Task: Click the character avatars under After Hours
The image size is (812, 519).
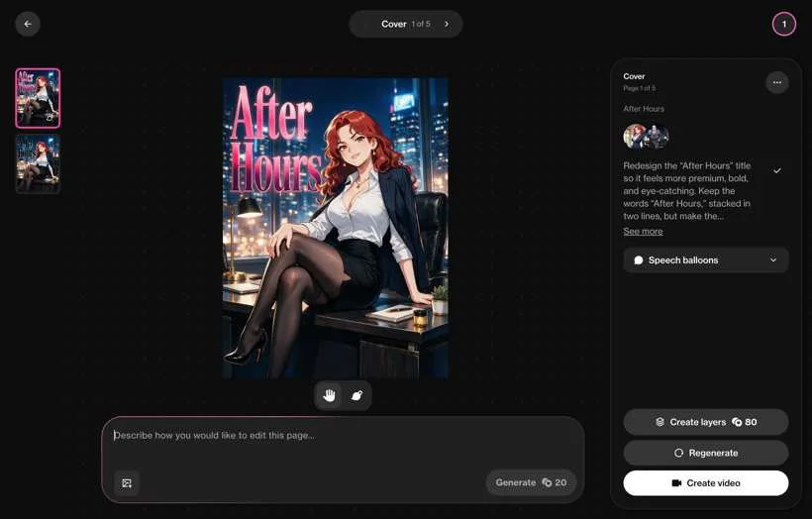Action: pos(646,137)
